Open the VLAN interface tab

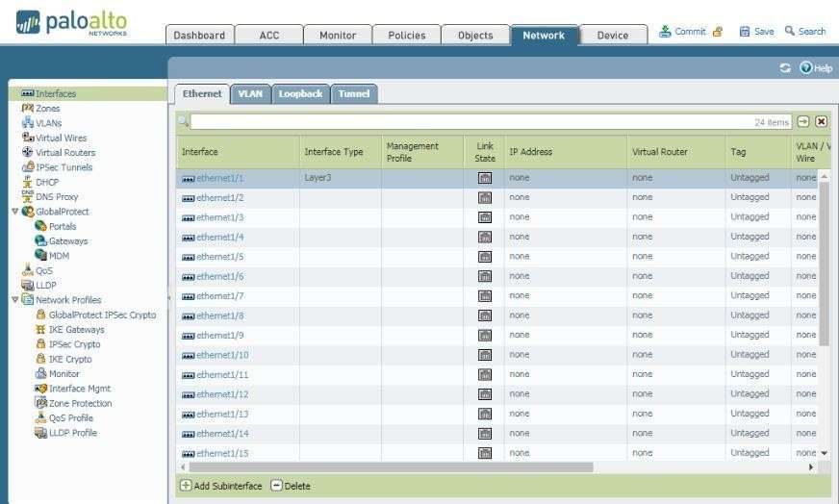[250, 93]
